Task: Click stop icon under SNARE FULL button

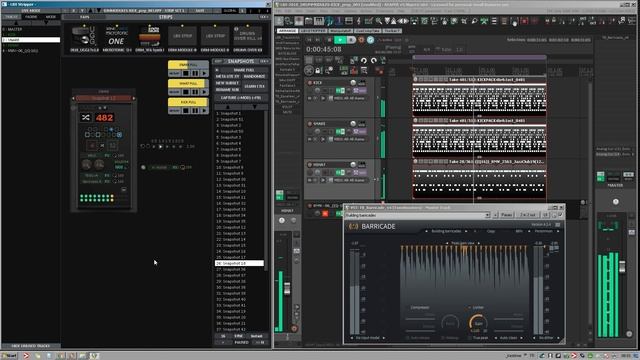Action: [186, 73]
